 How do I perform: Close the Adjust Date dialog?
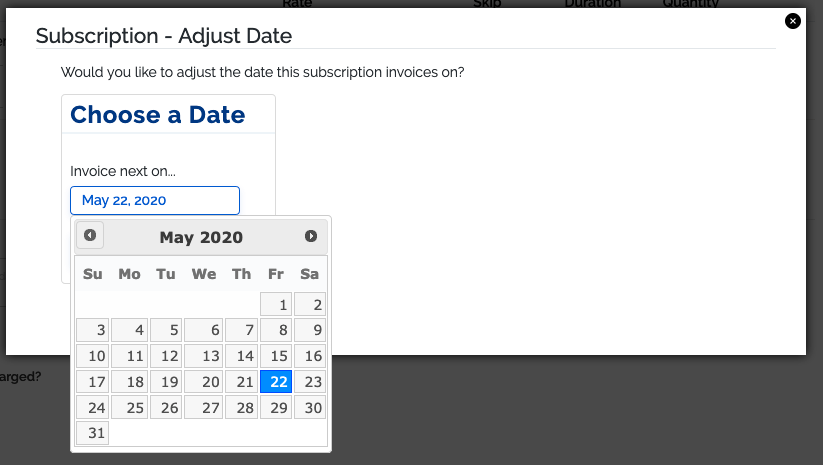(x=793, y=21)
